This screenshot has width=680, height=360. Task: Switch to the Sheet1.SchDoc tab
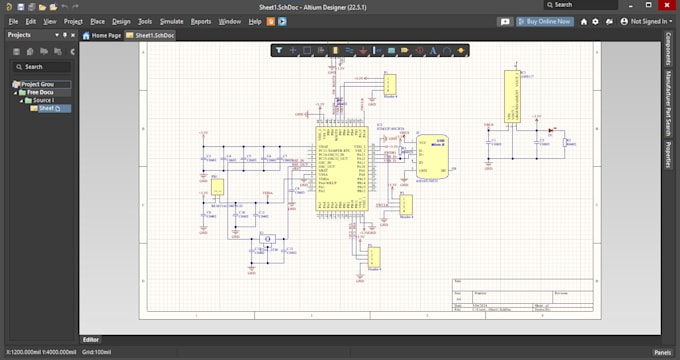click(x=150, y=36)
